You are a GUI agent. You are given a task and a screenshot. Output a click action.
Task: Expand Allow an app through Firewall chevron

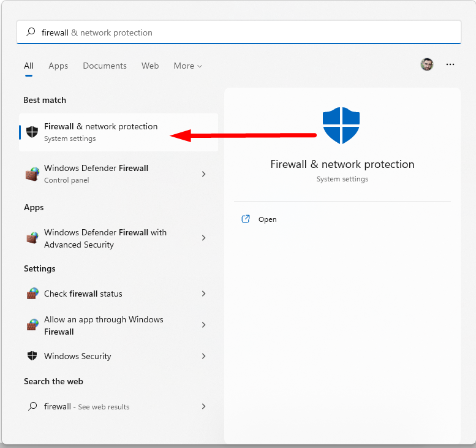pyautogui.click(x=204, y=325)
